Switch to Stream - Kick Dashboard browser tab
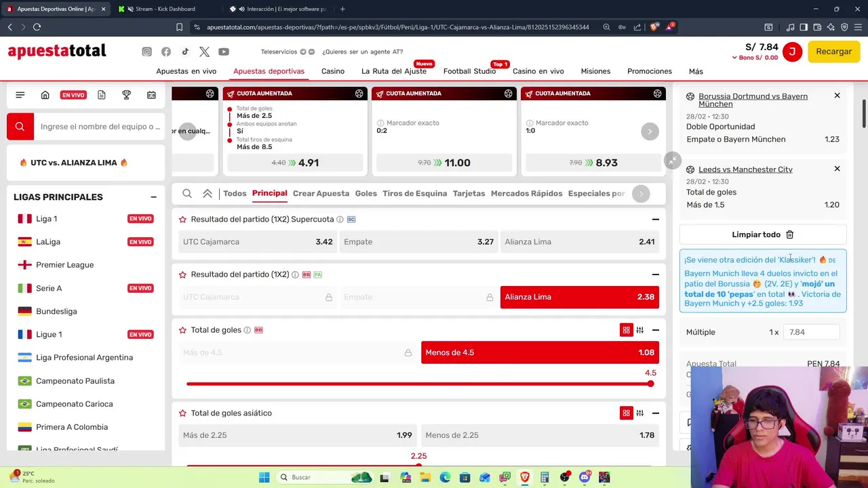This screenshot has width=868, height=488. (165, 9)
